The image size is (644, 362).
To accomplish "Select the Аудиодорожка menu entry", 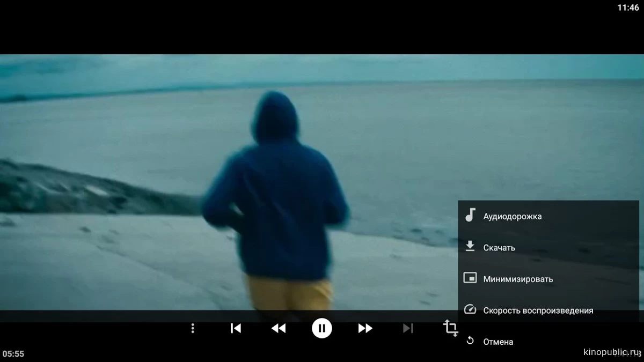I will coord(548,216).
